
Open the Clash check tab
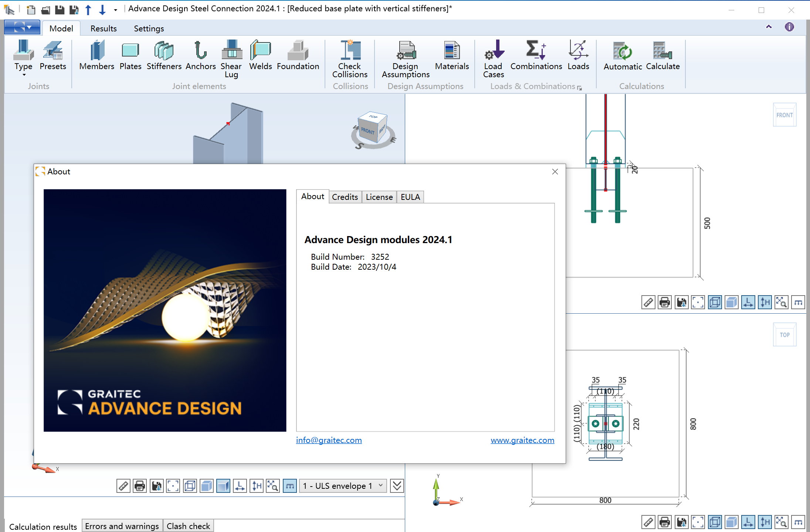pos(188,526)
